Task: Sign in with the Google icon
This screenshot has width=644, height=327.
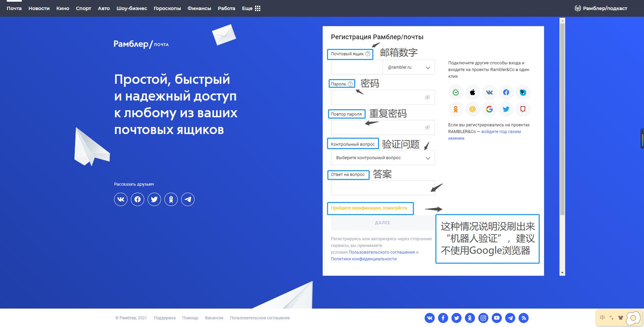Action: pyautogui.click(x=489, y=109)
